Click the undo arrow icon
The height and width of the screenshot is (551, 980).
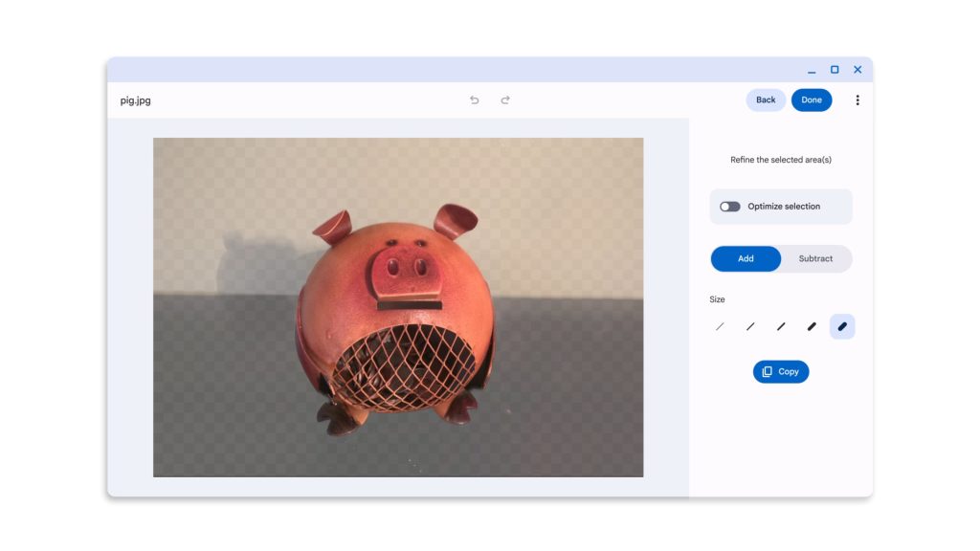coord(475,100)
